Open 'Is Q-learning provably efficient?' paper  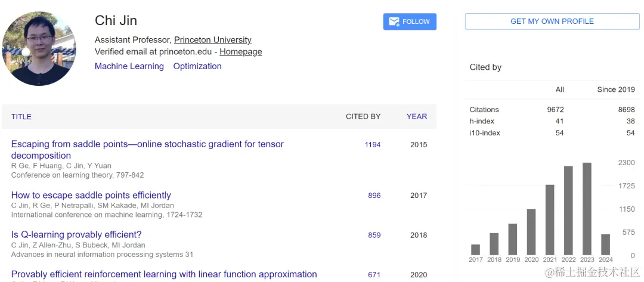pyautogui.click(x=76, y=234)
